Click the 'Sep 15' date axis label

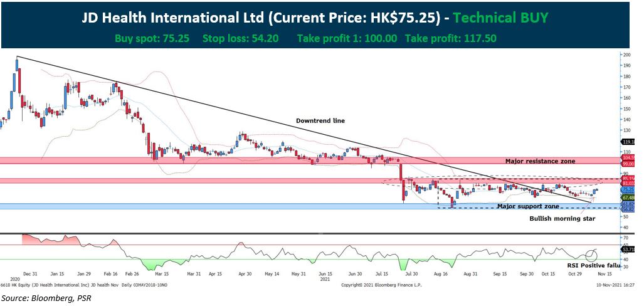tap(499, 273)
